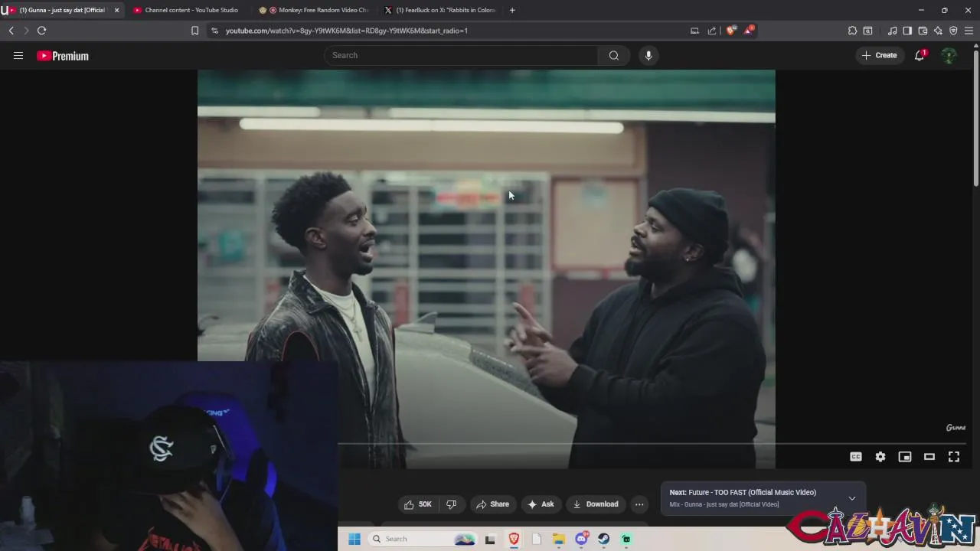This screenshot has height=551, width=980.
Task: Open Brave Shields lion icon
Action: point(731,31)
